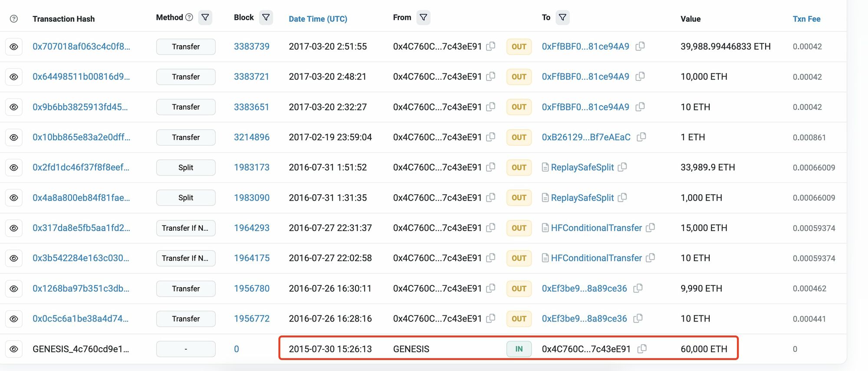The height and width of the screenshot is (371, 868).
Task: Open transaction hash 0x1268ba97b351c3db
Action: pyautogui.click(x=81, y=288)
